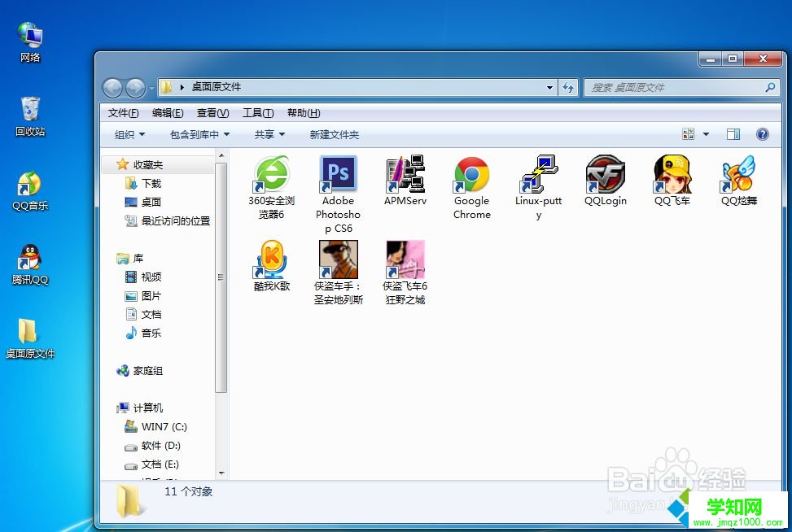This screenshot has width=792, height=532.
Task: Click the navigation pane scrollbar thumb
Action: [x=221, y=277]
